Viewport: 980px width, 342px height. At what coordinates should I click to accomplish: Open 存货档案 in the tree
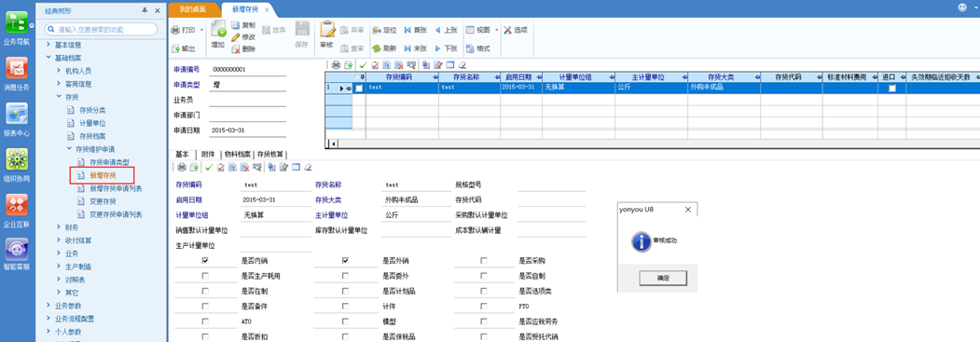pyautogui.click(x=92, y=136)
